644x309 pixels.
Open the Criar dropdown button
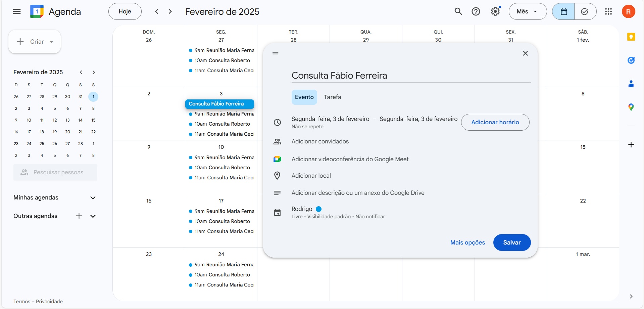click(x=35, y=42)
